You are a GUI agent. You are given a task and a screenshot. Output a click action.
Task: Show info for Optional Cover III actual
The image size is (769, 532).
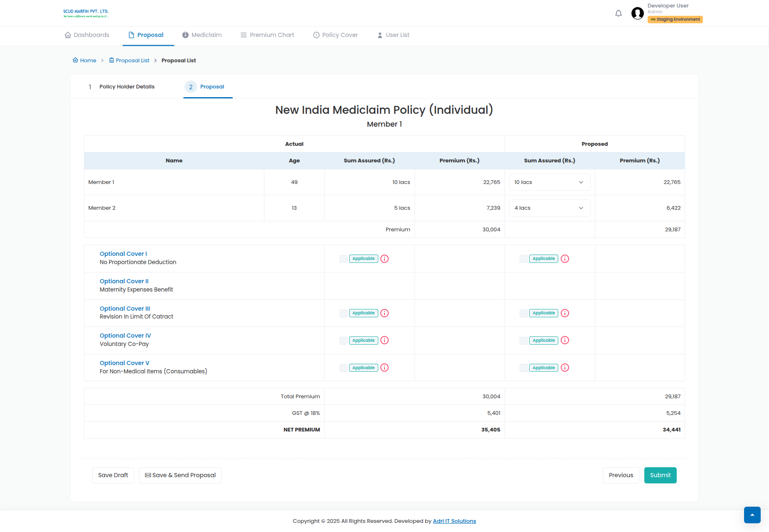coord(384,313)
